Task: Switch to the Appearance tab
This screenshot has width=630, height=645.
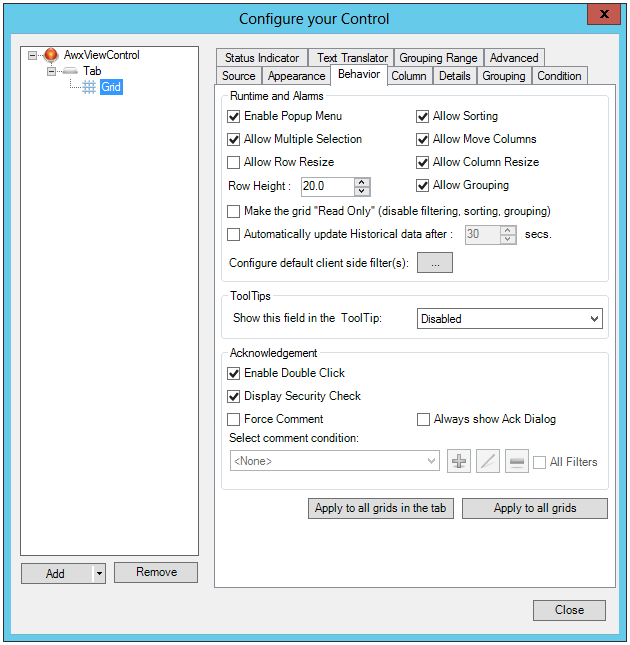Action: (296, 76)
